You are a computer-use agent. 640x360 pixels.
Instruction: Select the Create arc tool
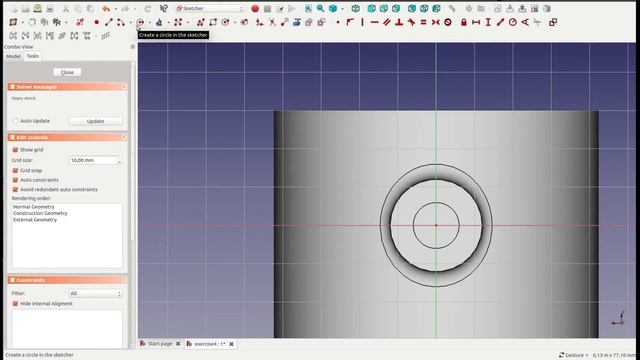pyautogui.click(x=121, y=22)
